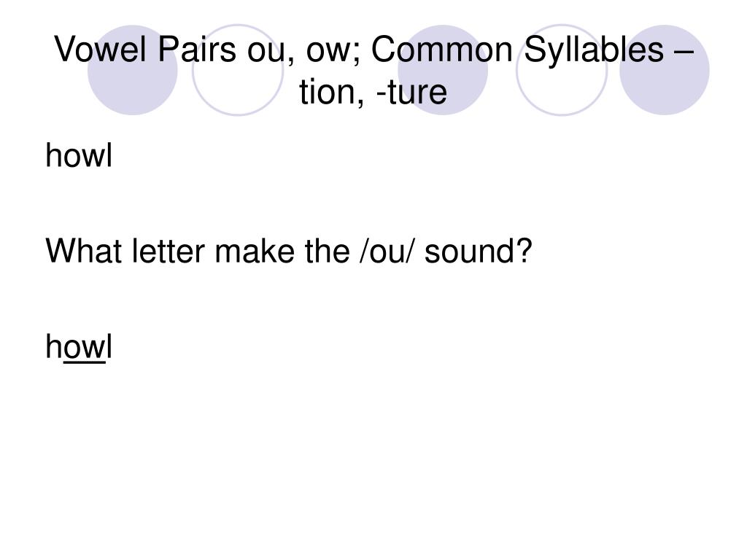This screenshot has width=747, height=560.
Task: Click the "tion," text in the title
Action: pyautogui.click(x=332, y=92)
